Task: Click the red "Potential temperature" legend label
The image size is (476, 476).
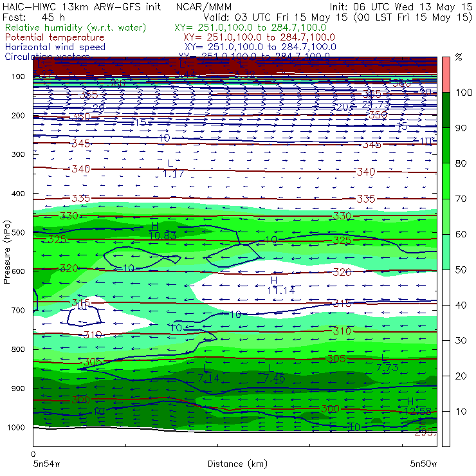Action: point(55,37)
